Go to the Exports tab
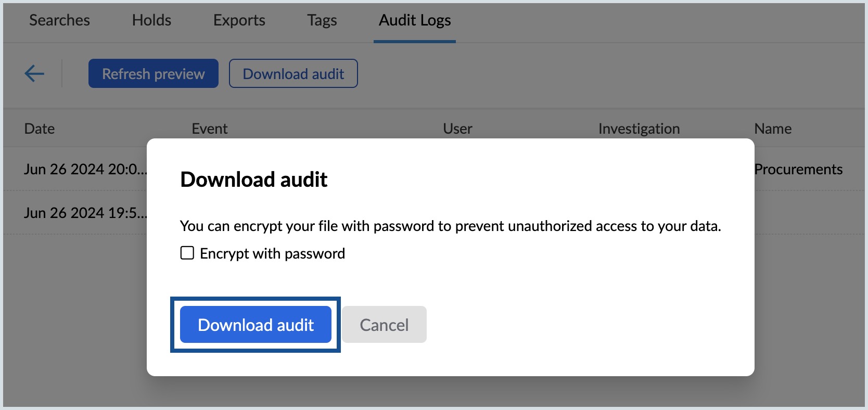Screen dimensions: 868x410 (x=239, y=20)
